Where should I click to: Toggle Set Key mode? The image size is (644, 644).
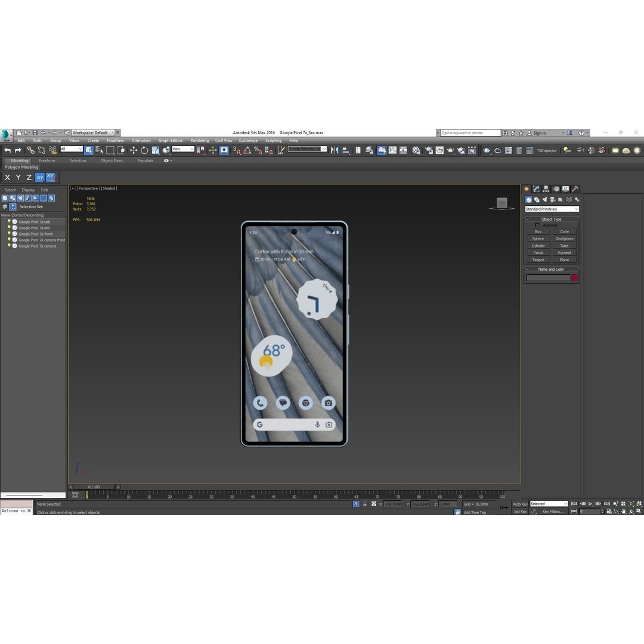[520, 512]
